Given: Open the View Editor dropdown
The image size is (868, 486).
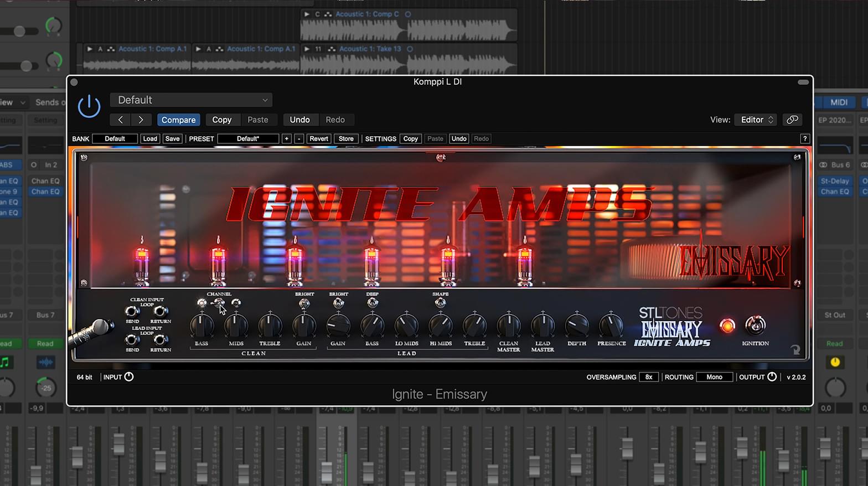Looking at the screenshot, I should [x=756, y=120].
